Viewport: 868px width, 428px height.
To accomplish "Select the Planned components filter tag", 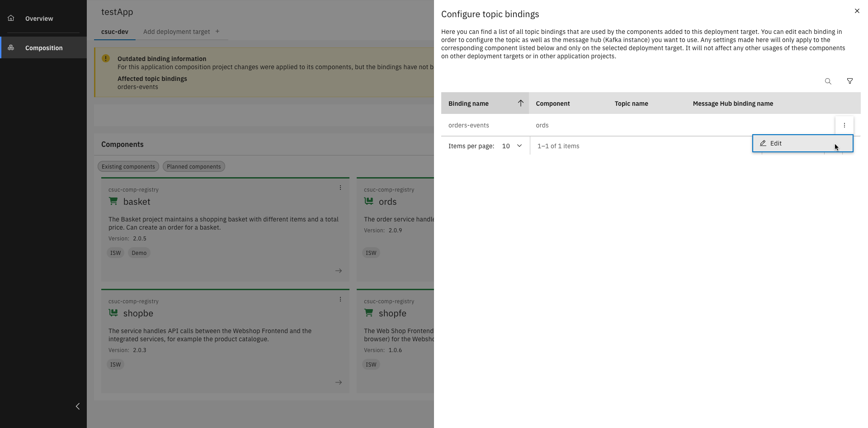I will [193, 166].
